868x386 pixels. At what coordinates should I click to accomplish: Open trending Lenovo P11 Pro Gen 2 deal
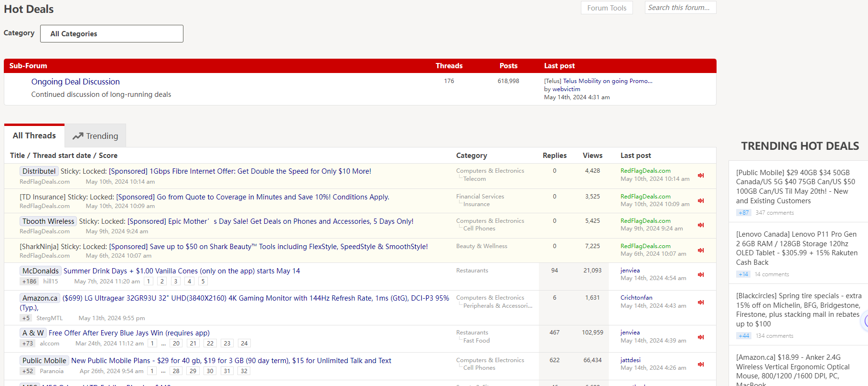[797, 248]
